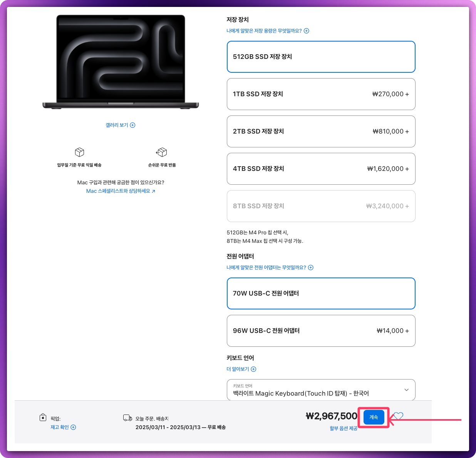Click the ₩810,000 + price label
476x458 pixels.
pyautogui.click(x=391, y=131)
